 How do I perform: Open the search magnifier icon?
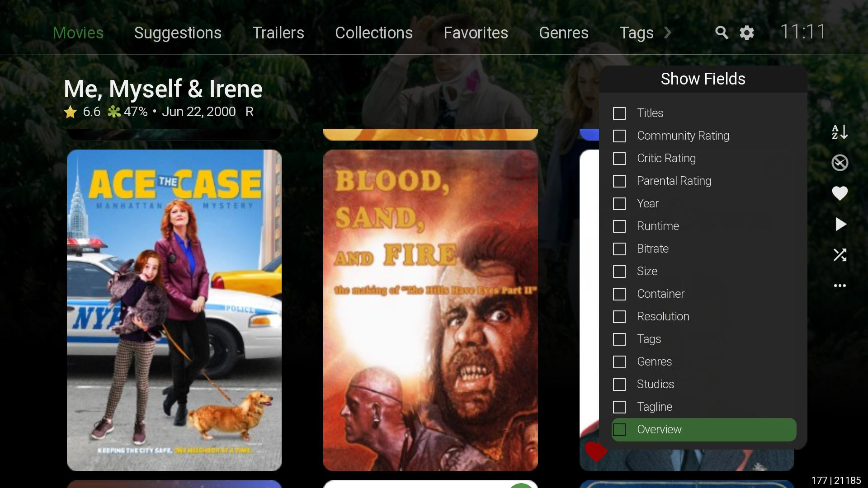[722, 33]
